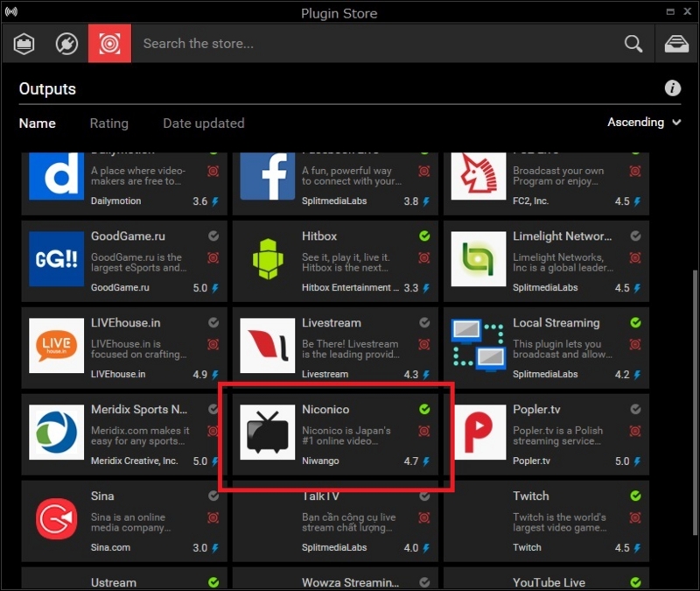Click the Meridix Creative, Inc. developer name
Screen dimensions: 700x591
(134, 461)
